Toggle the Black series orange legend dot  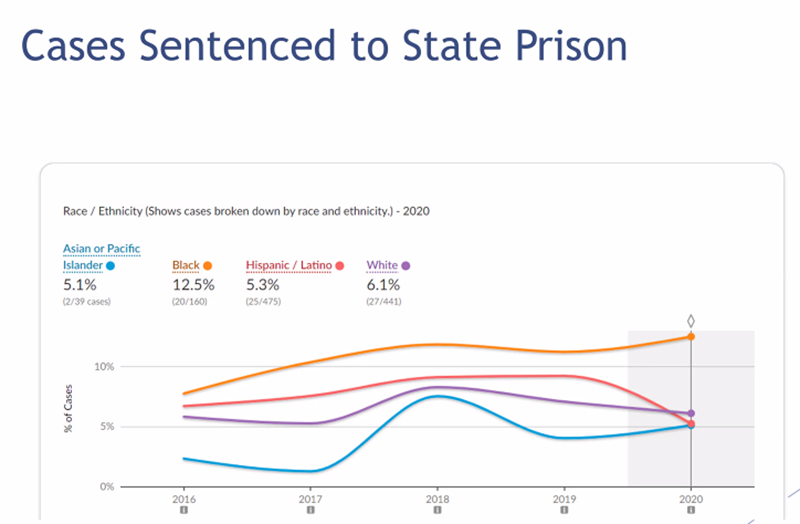[208, 266]
